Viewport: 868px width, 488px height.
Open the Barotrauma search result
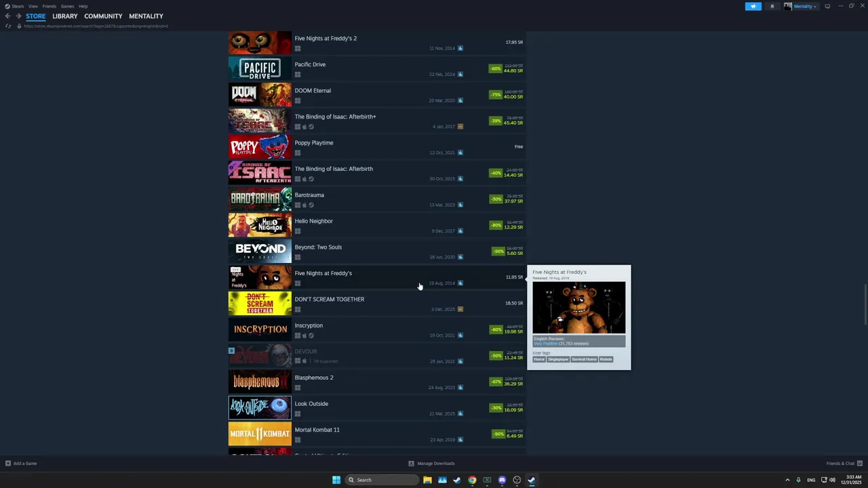(377, 199)
